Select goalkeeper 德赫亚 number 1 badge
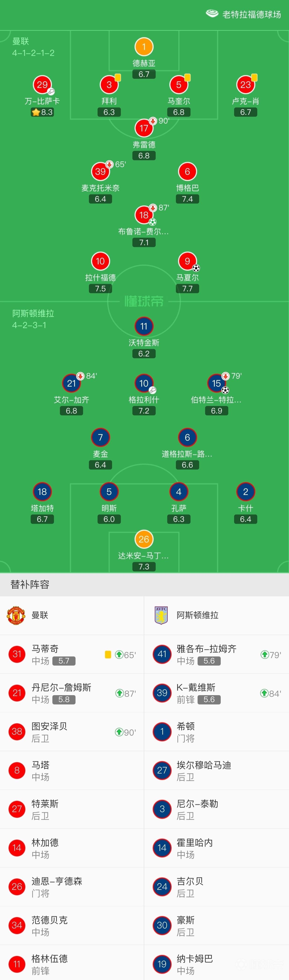 (x=144, y=47)
